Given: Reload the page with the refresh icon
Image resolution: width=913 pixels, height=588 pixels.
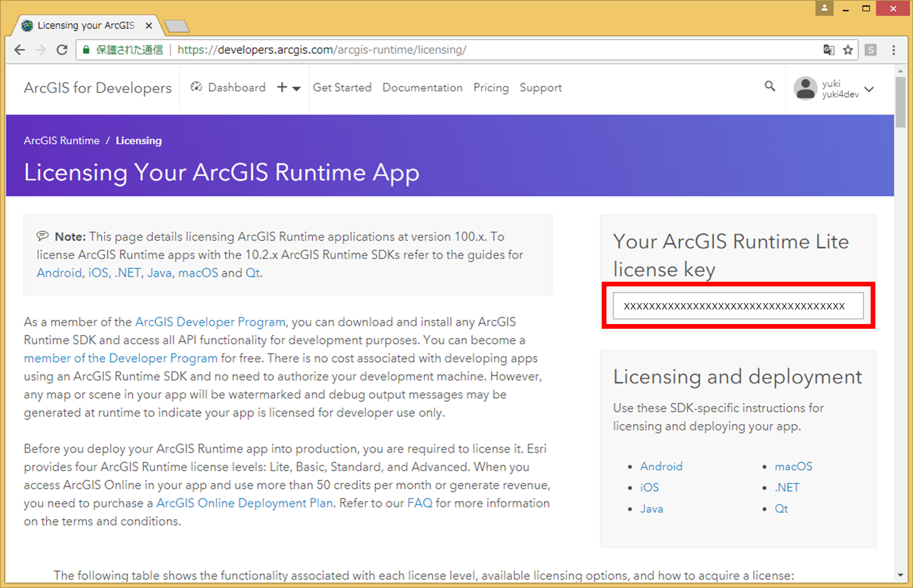Looking at the screenshot, I should coord(62,50).
